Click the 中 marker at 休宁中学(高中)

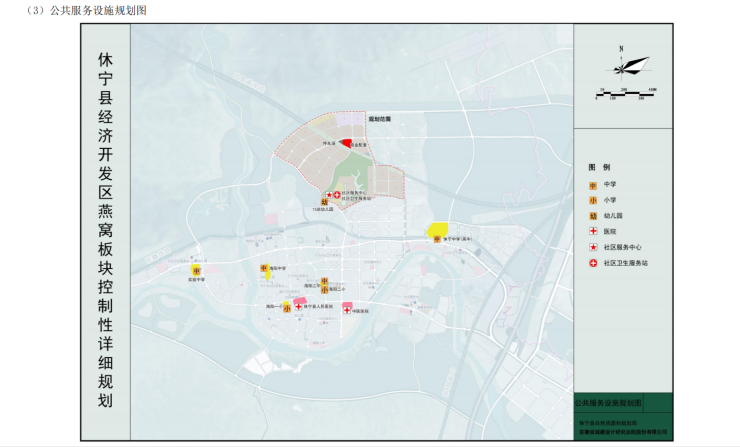point(437,239)
